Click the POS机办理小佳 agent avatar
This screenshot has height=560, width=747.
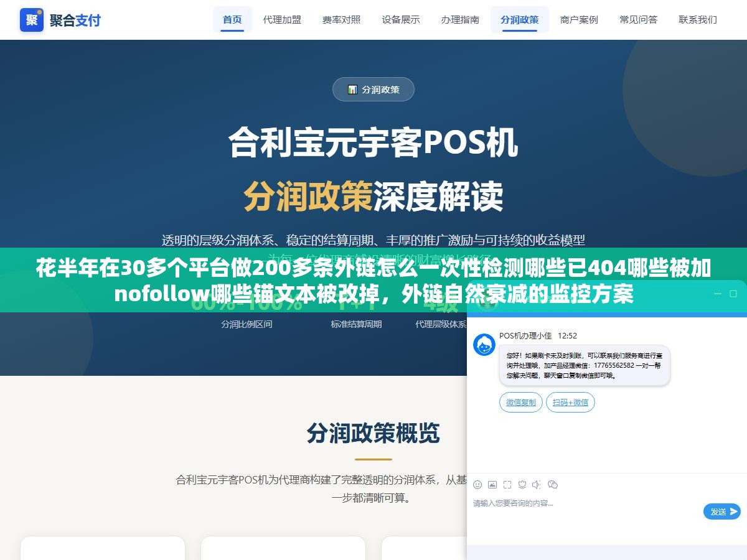[484, 344]
